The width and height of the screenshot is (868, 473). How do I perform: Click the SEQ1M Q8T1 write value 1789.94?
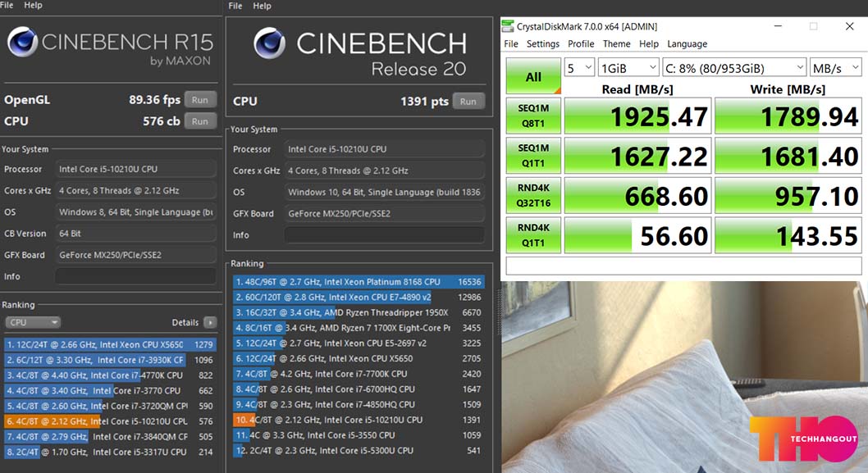coord(788,116)
